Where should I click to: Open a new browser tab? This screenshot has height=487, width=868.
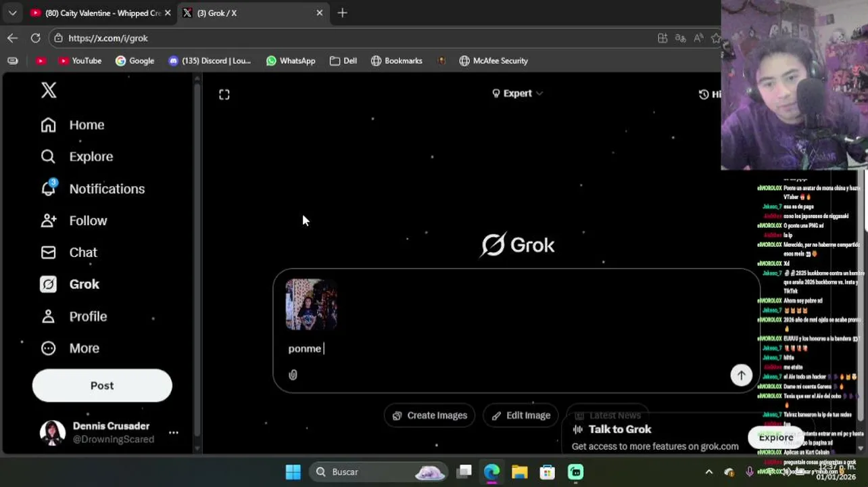(342, 13)
